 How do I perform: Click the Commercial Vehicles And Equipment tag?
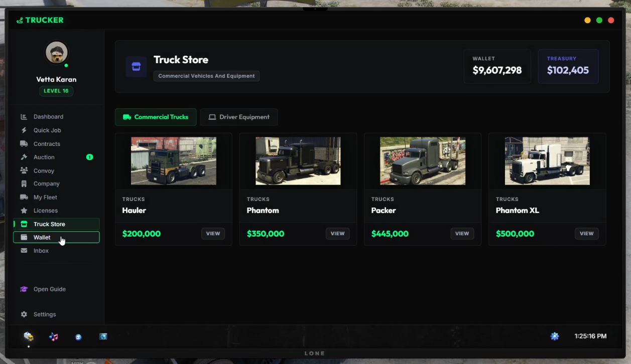pyautogui.click(x=206, y=76)
